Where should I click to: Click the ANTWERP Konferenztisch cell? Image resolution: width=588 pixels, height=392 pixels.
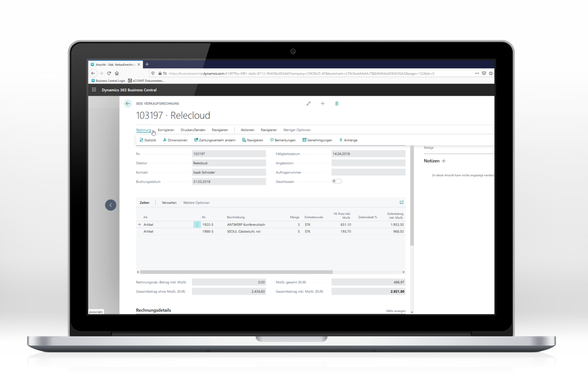pos(246,225)
